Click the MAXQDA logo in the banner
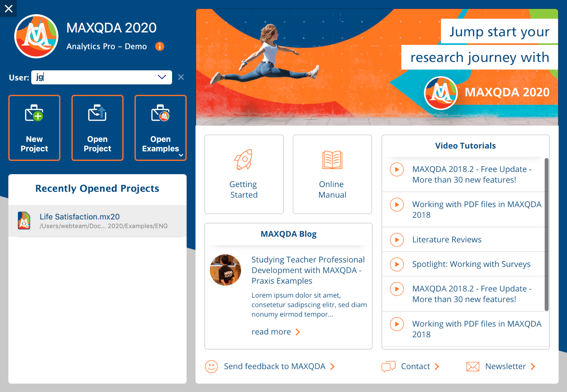Image resolution: width=567 pixels, height=392 pixels. (x=441, y=93)
